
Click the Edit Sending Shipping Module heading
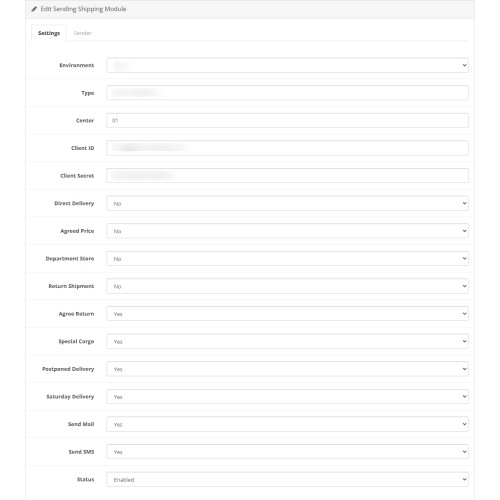pyautogui.click(x=83, y=9)
